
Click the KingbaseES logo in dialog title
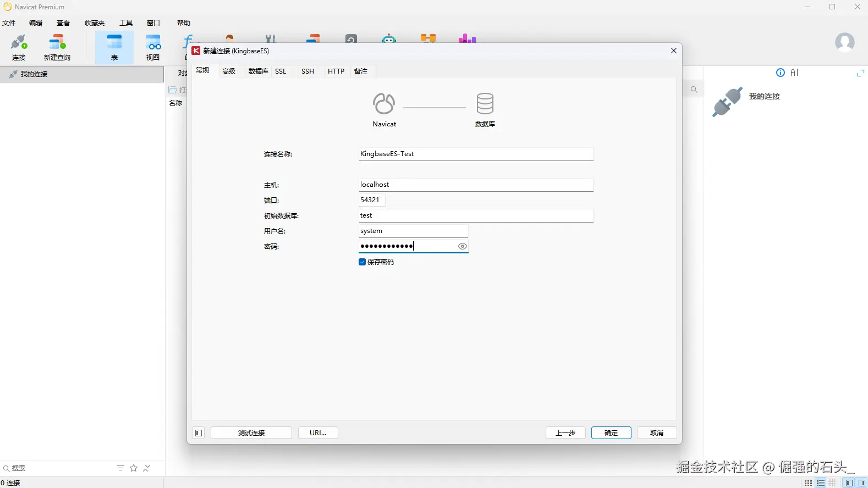click(196, 51)
